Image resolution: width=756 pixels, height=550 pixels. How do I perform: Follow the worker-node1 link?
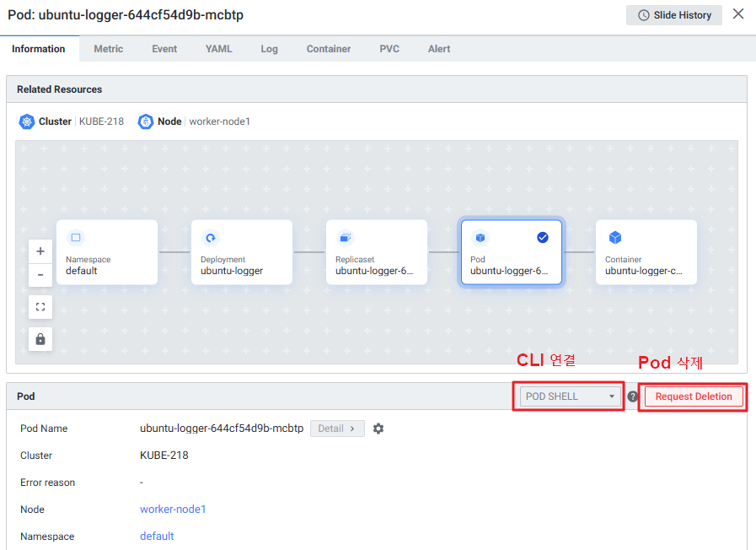pyautogui.click(x=173, y=510)
